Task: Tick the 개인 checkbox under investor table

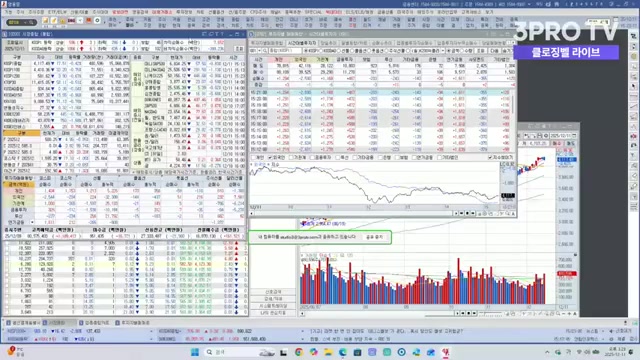Action: 254,157
